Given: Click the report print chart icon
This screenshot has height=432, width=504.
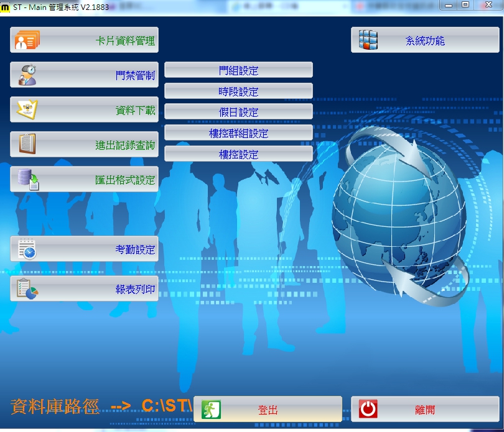Looking at the screenshot, I should click(27, 289).
